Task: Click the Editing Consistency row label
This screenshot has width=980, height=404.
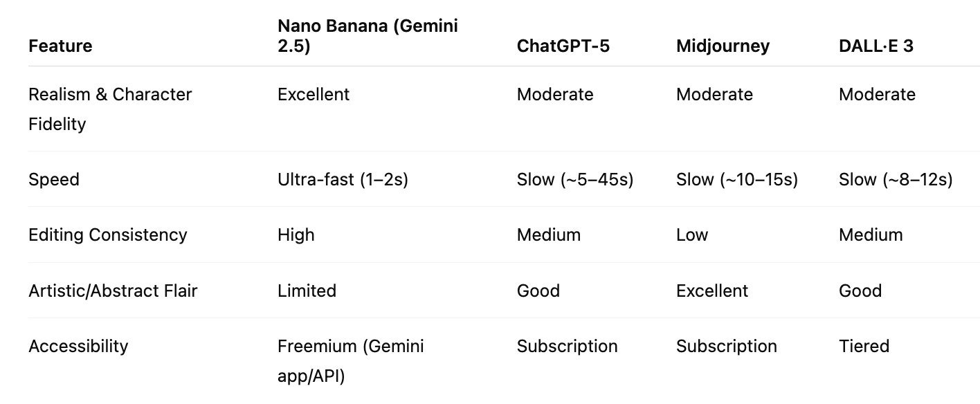Action: coord(108,235)
